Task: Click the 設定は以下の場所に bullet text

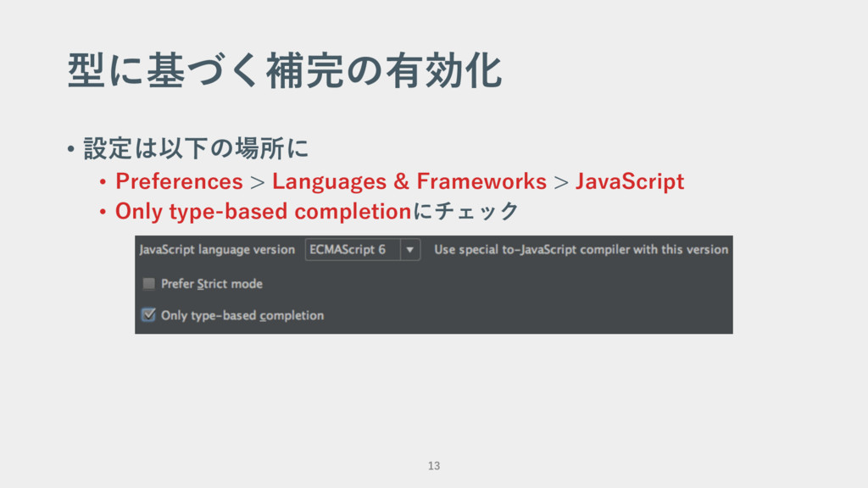Action: pos(196,148)
